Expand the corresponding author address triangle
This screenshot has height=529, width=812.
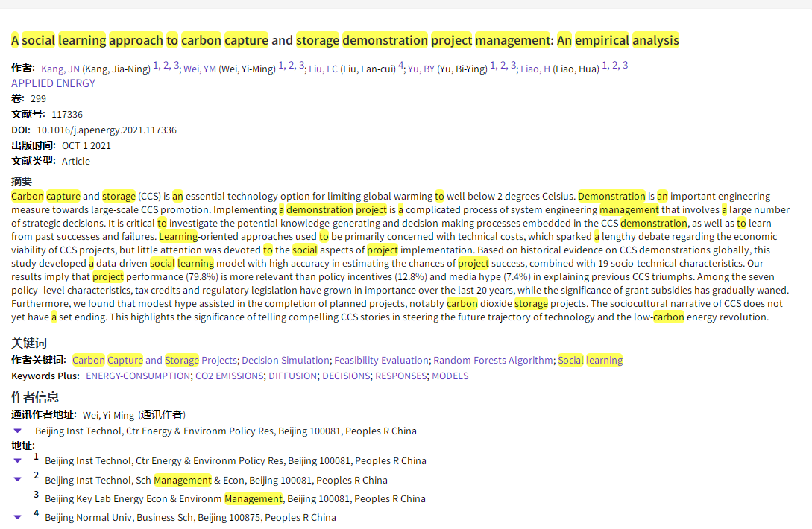pos(18,431)
